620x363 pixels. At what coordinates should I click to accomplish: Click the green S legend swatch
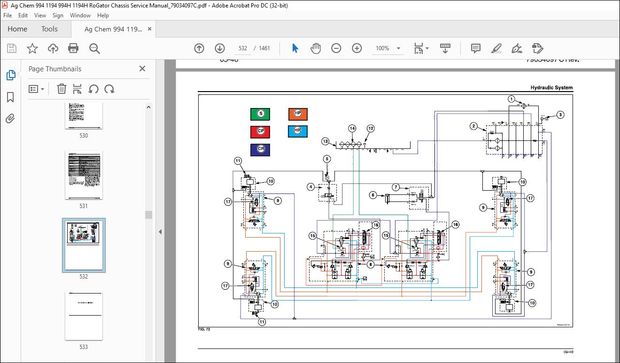point(260,114)
